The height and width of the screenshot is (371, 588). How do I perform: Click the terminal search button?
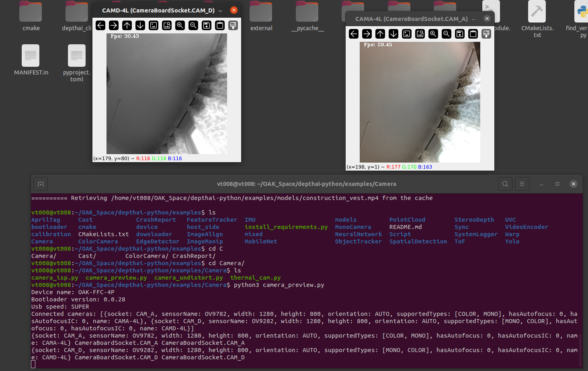point(505,184)
